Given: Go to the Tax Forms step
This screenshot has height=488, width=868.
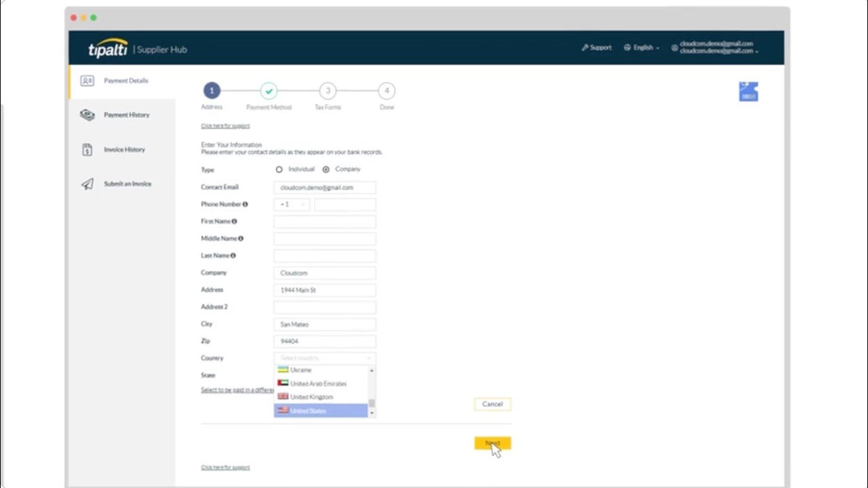Looking at the screenshot, I should [x=328, y=90].
